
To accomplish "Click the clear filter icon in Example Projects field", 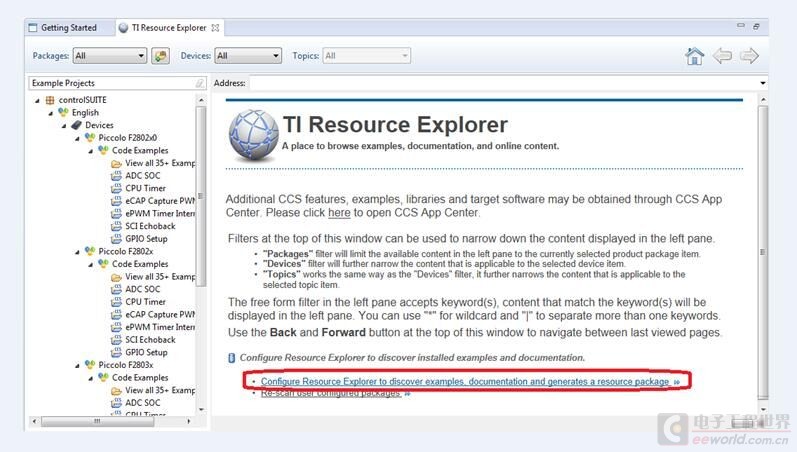I will (200, 83).
